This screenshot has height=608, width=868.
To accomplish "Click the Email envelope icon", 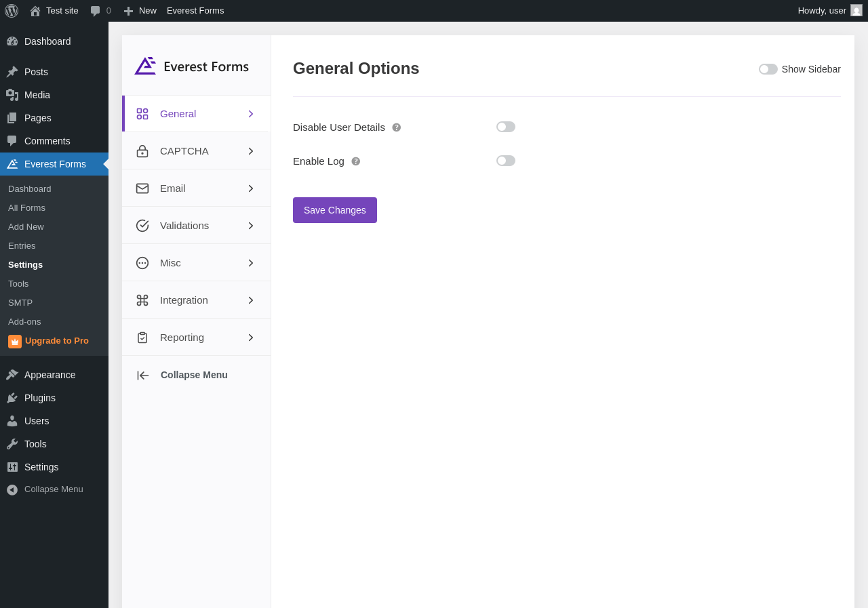I will click(x=142, y=188).
